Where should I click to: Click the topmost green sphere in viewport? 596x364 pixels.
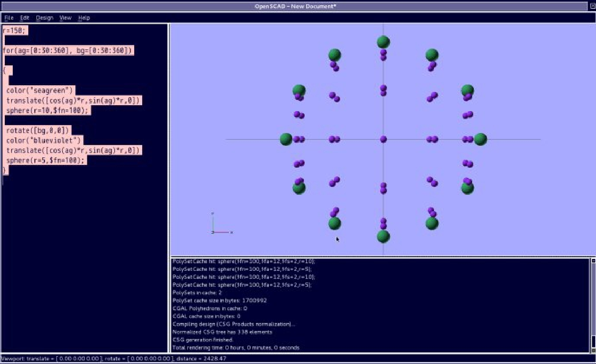tap(383, 42)
